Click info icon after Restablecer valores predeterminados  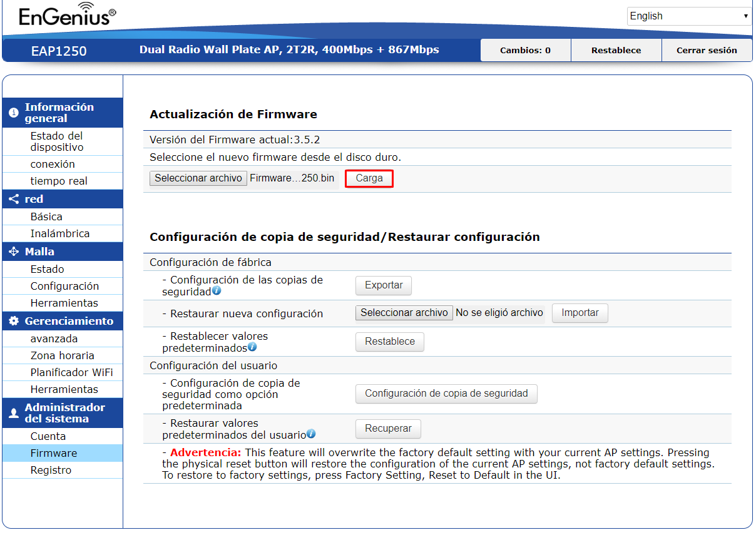click(252, 347)
